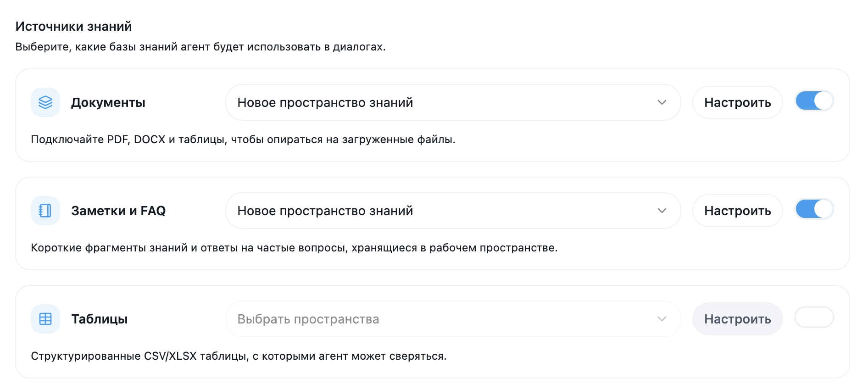Click the blue document stack icon in first row
Viewport: 868px width, 390px height.
(45, 102)
